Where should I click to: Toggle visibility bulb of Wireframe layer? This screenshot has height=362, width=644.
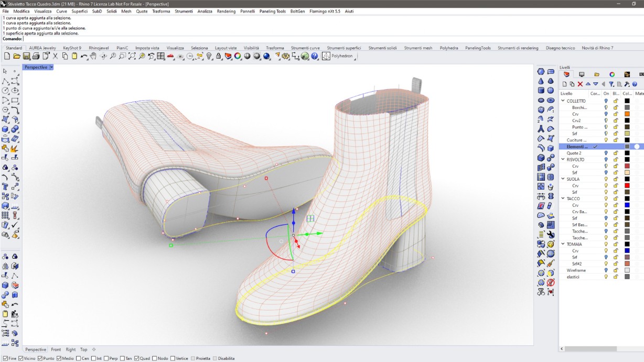coord(606,270)
